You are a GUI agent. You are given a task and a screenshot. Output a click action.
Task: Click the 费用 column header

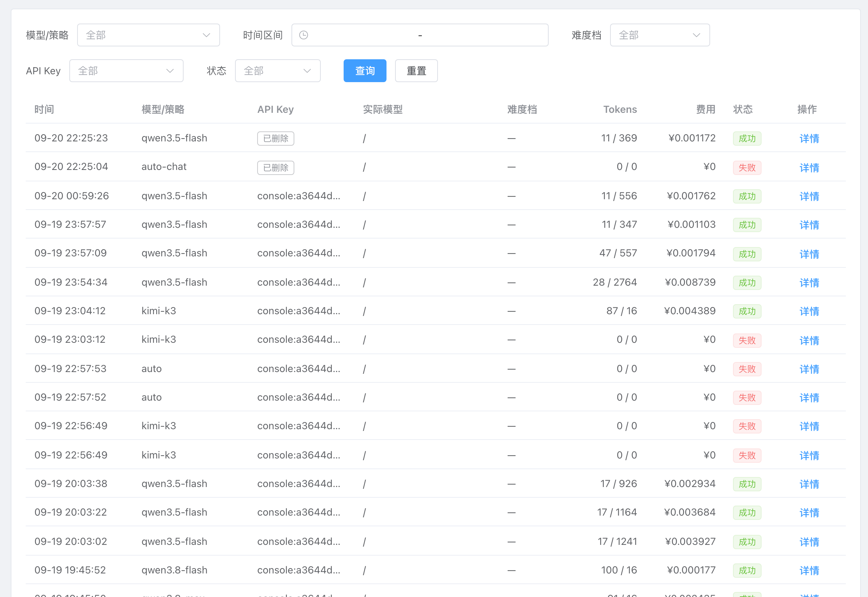tap(705, 109)
